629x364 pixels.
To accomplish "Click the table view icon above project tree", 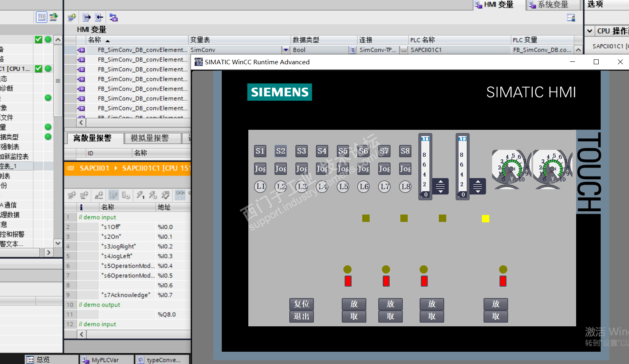I will (x=41, y=17).
